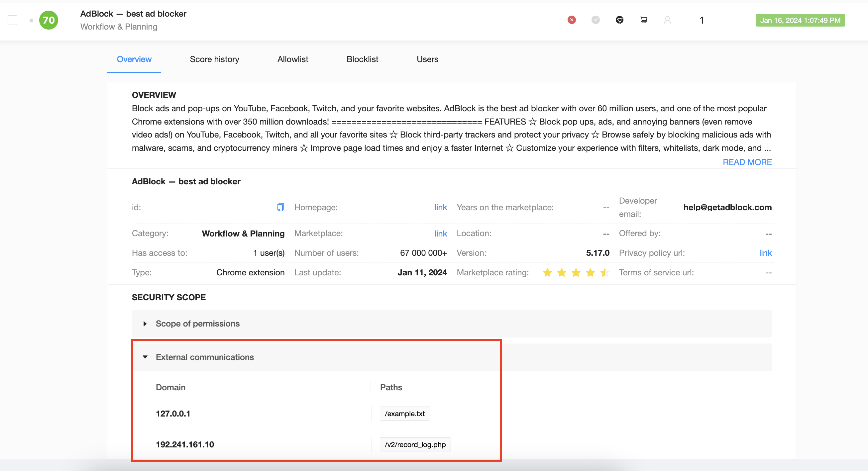Click the gray checkmark allow icon

point(596,20)
